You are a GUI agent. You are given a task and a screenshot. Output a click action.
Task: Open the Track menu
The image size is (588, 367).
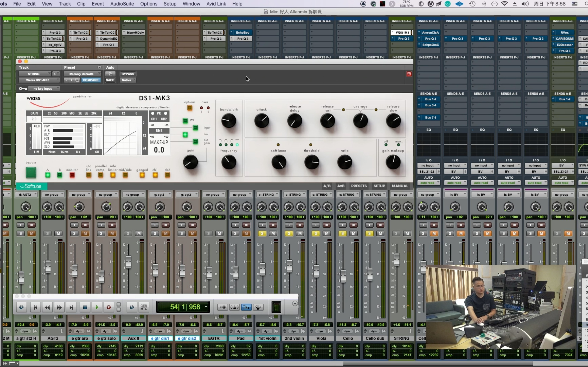(x=65, y=4)
